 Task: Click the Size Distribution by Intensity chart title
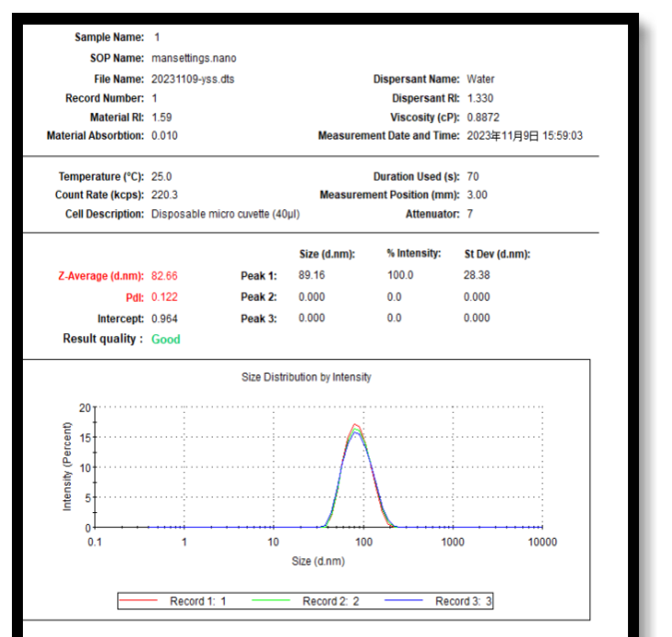pos(306,377)
